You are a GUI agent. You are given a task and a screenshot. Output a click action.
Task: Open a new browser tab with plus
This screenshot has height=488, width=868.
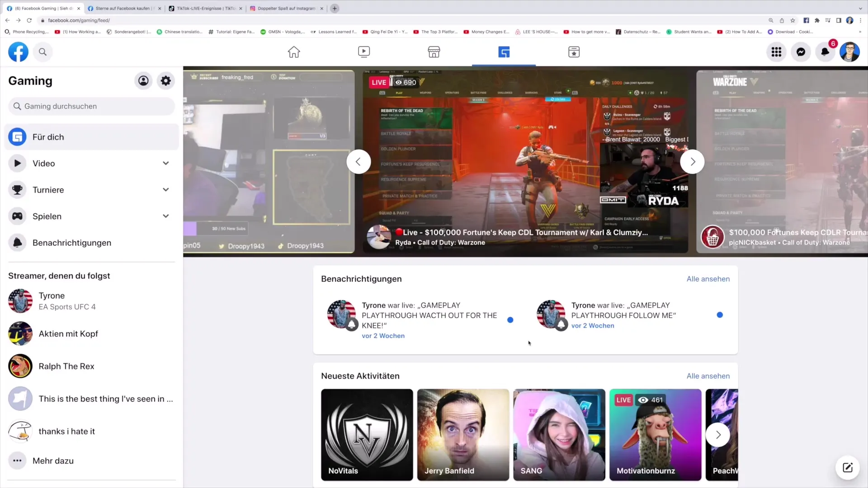[335, 8]
